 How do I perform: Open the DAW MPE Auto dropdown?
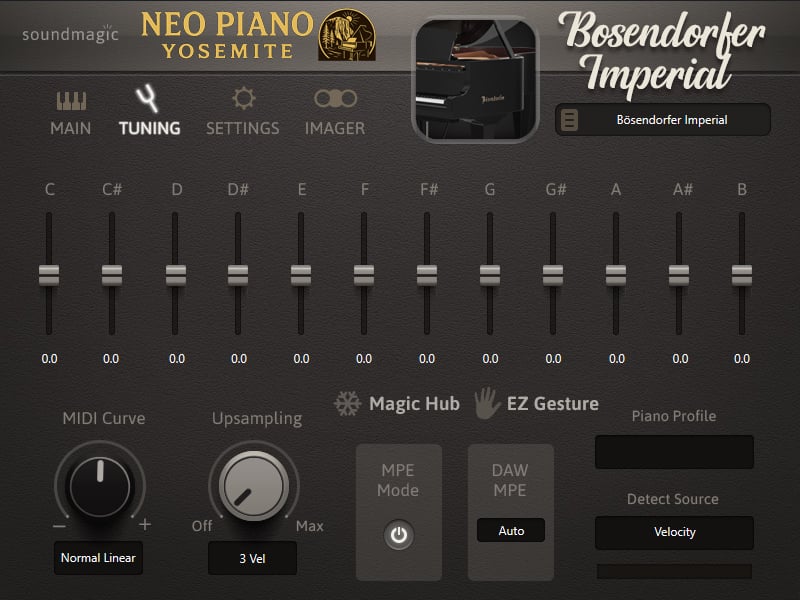pyautogui.click(x=511, y=531)
